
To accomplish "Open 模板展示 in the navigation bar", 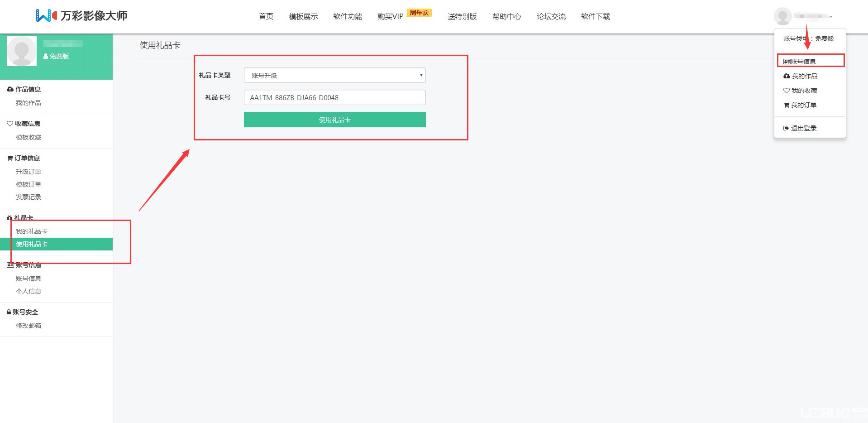I will [x=303, y=16].
